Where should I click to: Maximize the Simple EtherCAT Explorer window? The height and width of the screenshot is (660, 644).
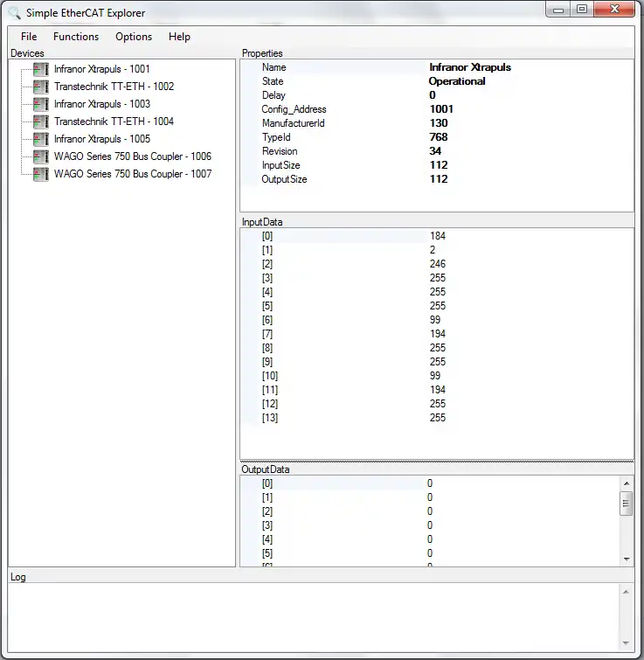coord(582,10)
